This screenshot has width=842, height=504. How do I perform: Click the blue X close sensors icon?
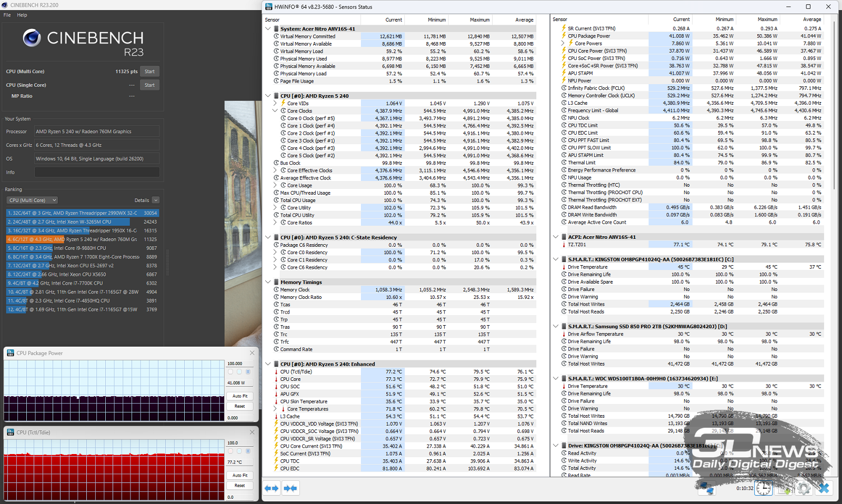[x=824, y=488]
